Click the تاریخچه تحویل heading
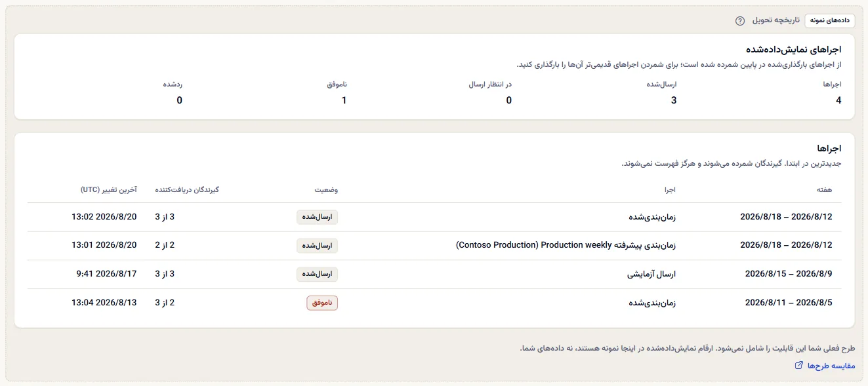Viewport: 868px width, 386px height. [x=775, y=20]
